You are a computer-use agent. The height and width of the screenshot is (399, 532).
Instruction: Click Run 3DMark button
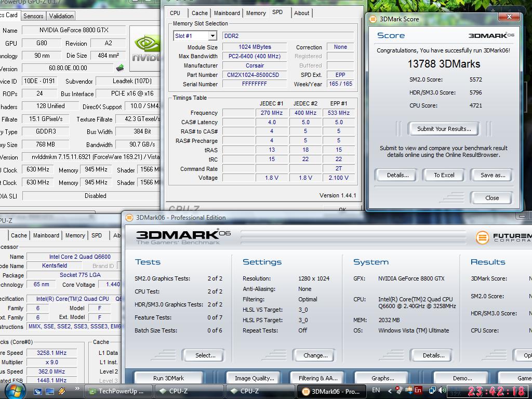[169, 378]
